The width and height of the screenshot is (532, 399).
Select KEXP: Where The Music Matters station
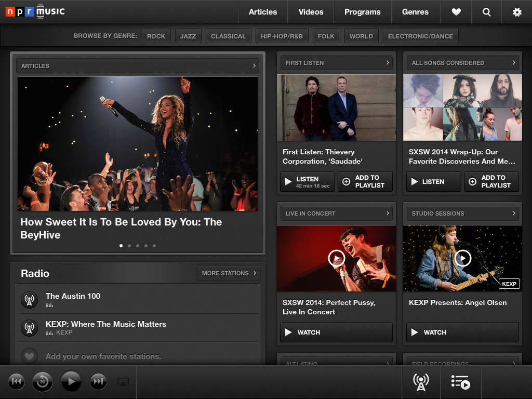(138, 327)
